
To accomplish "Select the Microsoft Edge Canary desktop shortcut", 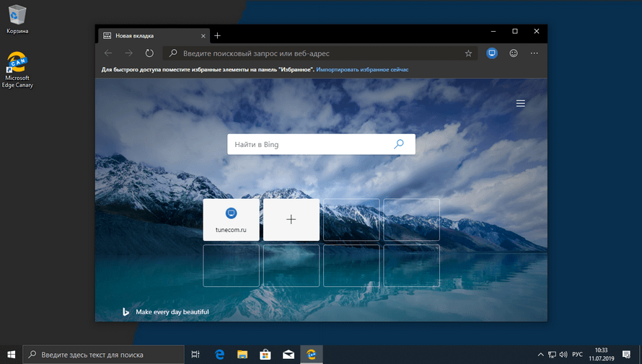I will click(17, 69).
